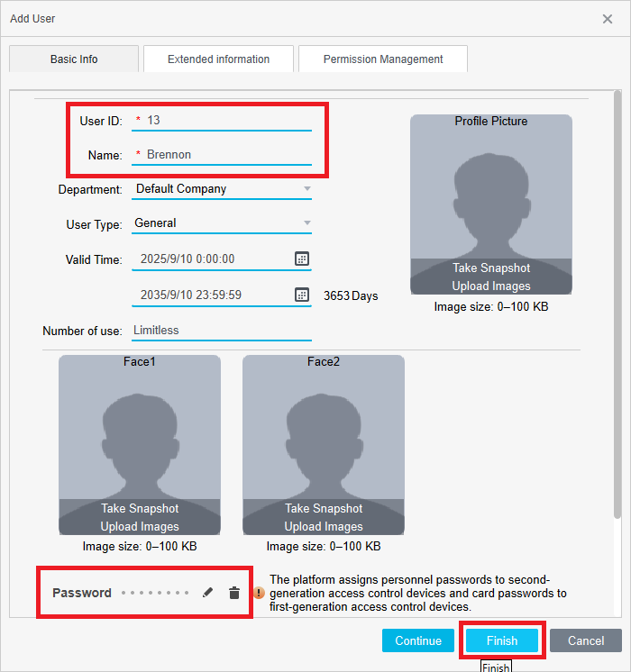Upload Images for Face1

140,526
